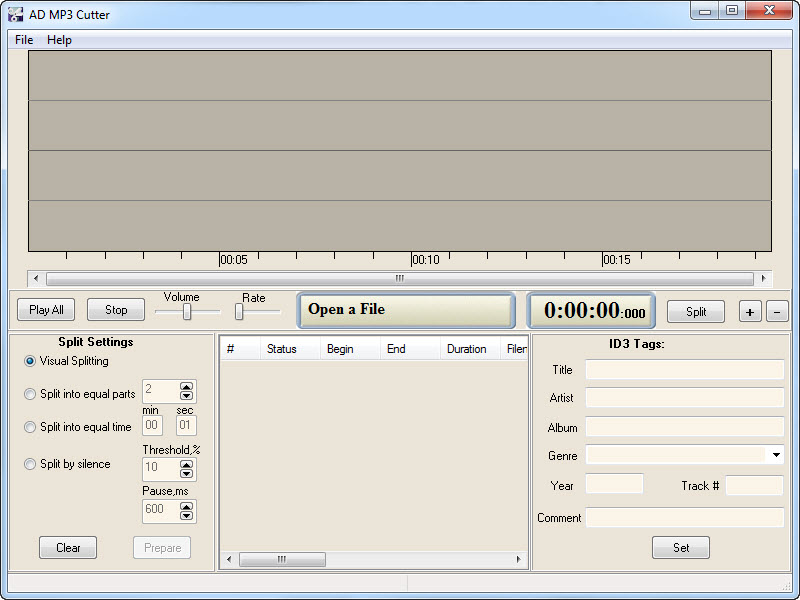Enable Split by silence mode

point(30,464)
